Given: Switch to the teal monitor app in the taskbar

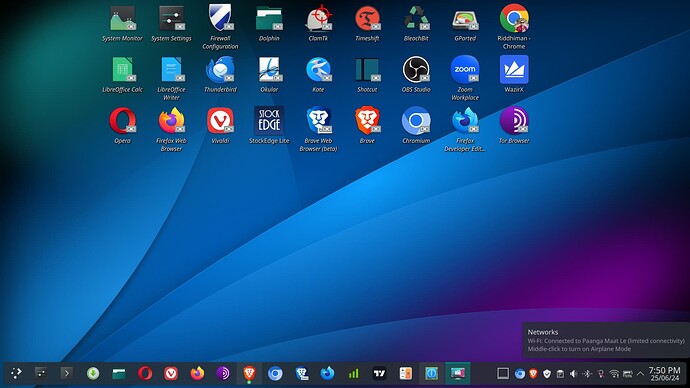Looking at the screenshot, I should pos(458,373).
